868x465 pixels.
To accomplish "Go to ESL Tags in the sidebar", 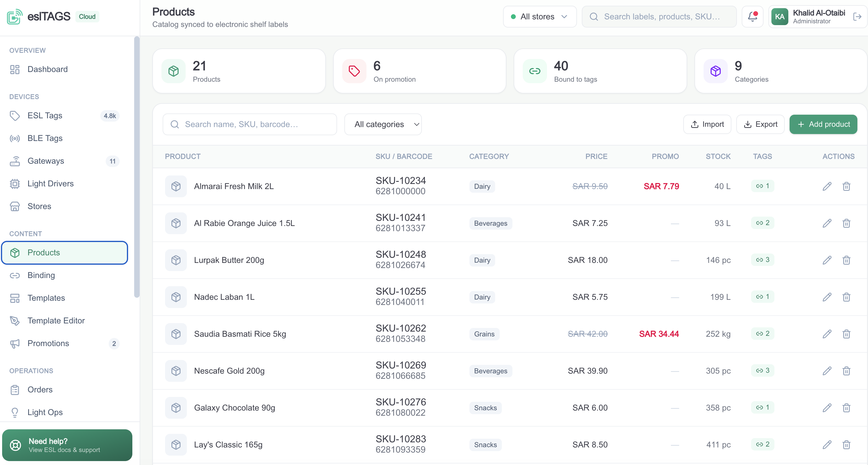I will tap(65, 116).
